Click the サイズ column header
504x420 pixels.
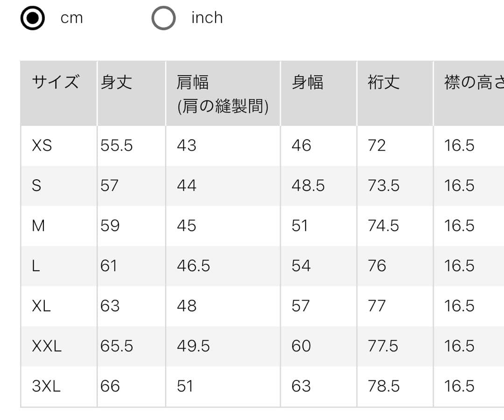click(56, 82)
